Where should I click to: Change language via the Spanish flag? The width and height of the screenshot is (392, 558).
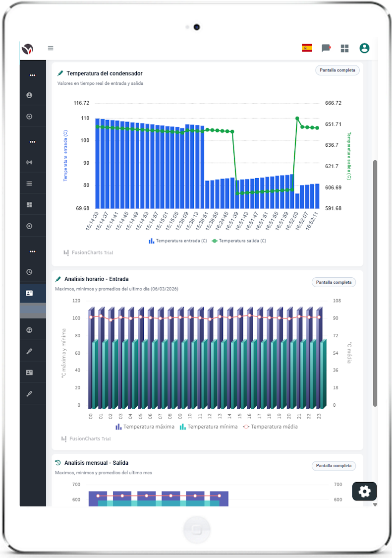[x=307, y=48]
